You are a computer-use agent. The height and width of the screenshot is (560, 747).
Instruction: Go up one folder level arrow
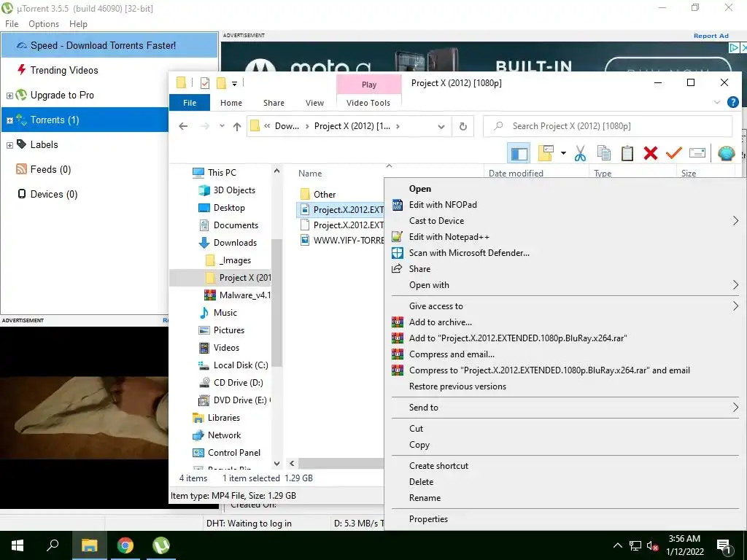pyautogui.click(x=237, y=126)
